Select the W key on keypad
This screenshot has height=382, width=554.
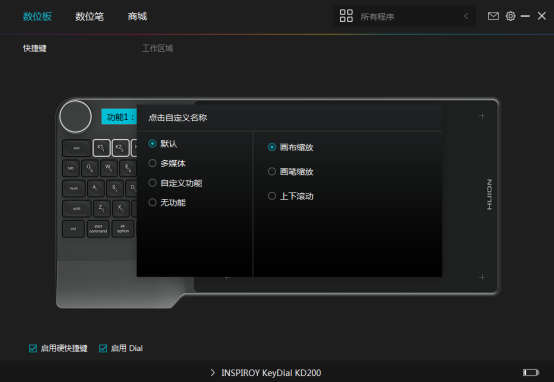[x=109, y=168]
